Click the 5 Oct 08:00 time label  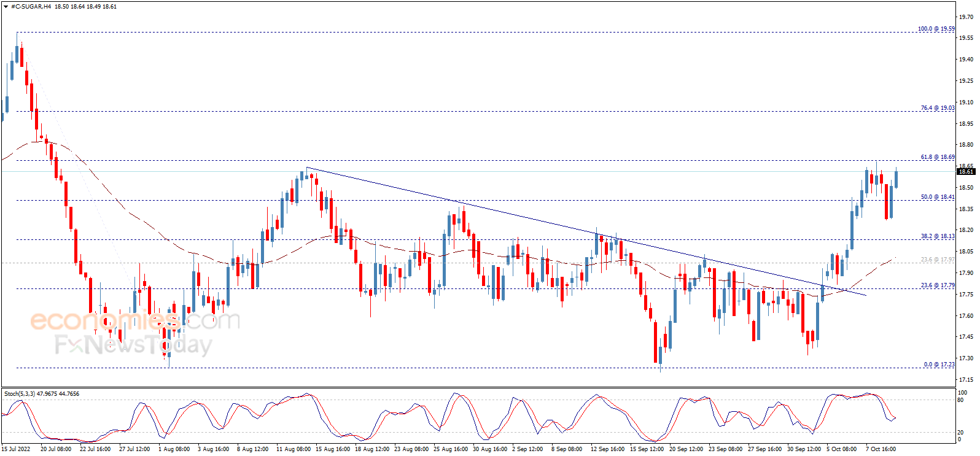click(842, 449)
